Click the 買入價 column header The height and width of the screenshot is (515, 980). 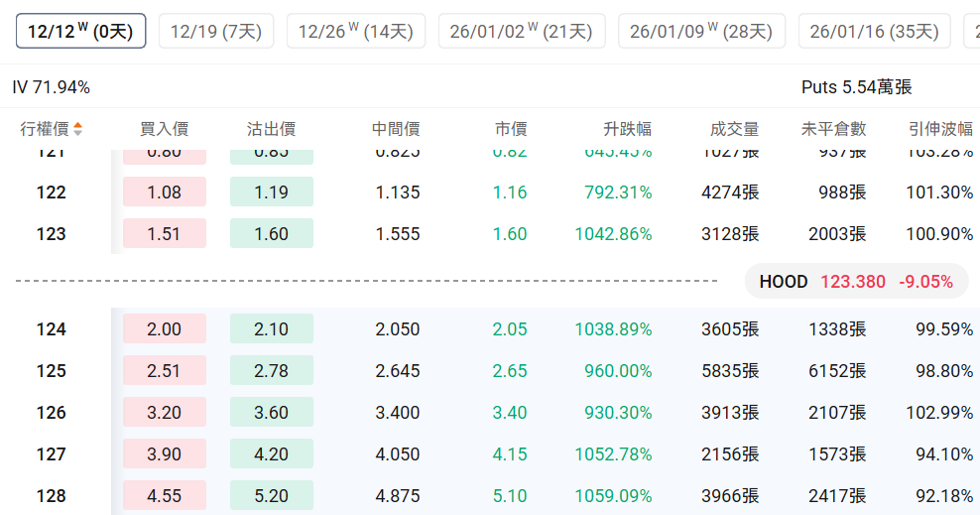tap(164, 129)
